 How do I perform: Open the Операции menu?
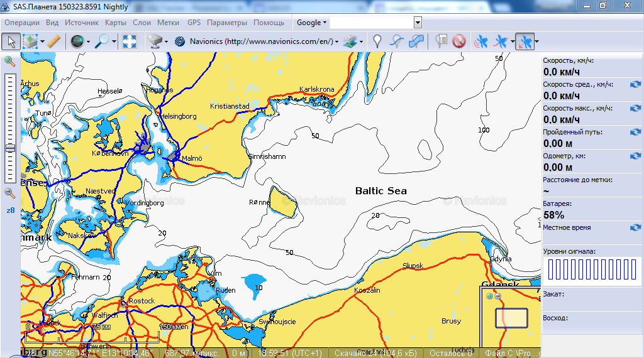coord(22,23)
